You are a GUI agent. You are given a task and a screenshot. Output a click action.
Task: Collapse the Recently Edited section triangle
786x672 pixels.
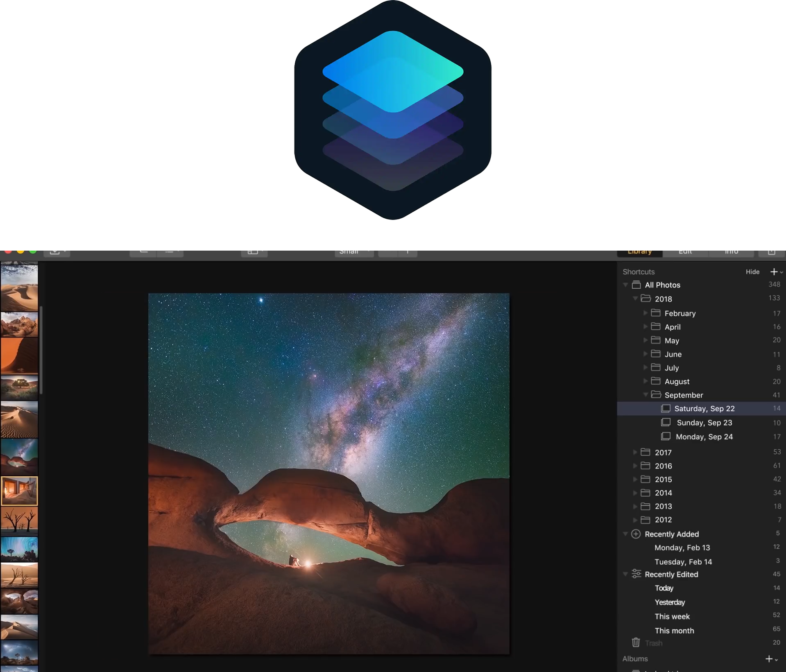[x=625, y=574]
